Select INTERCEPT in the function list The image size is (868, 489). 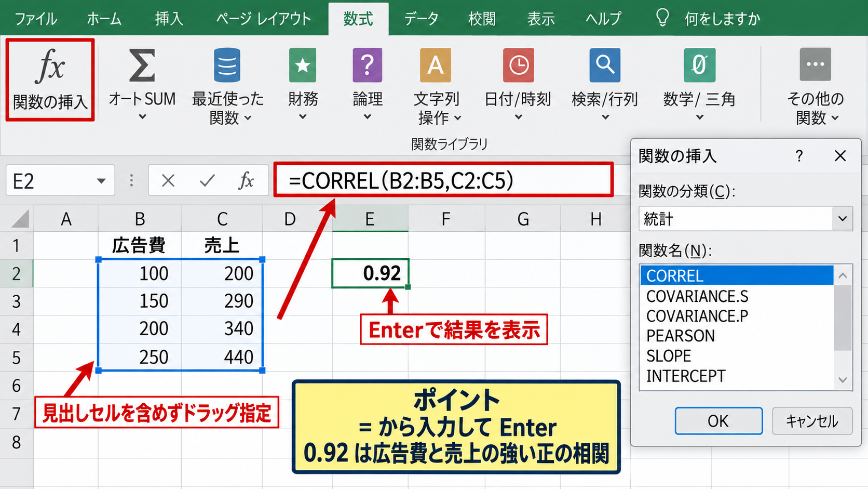pos(737,376)
